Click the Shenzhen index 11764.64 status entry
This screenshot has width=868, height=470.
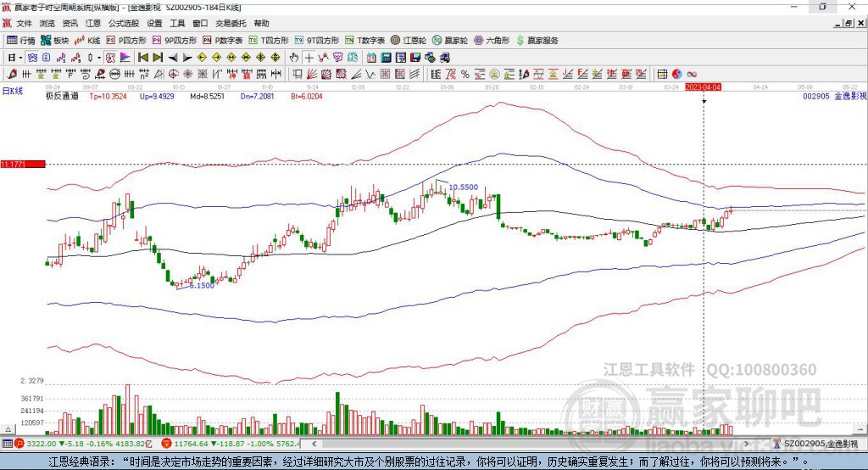point(231,444)
